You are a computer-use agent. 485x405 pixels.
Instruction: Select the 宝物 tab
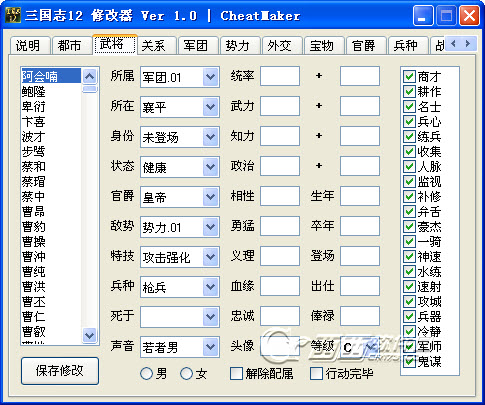tap(323, 45)
